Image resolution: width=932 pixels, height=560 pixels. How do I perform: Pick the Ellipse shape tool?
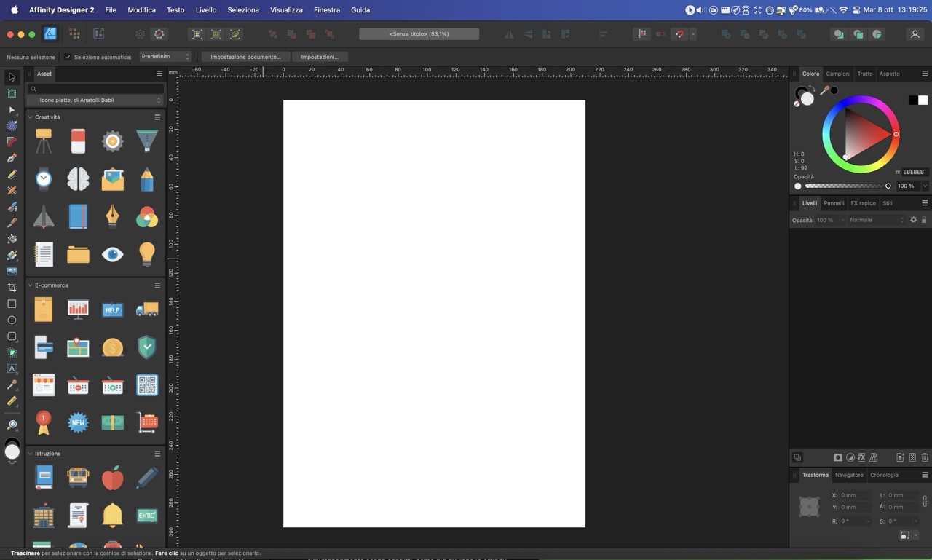12,320
